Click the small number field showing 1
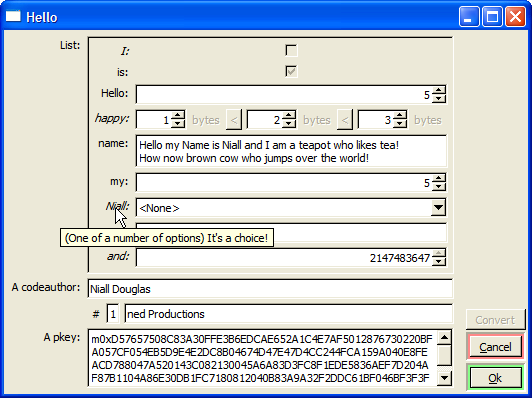The width and height of the screenshot is (532, 398). pos(113,314)
